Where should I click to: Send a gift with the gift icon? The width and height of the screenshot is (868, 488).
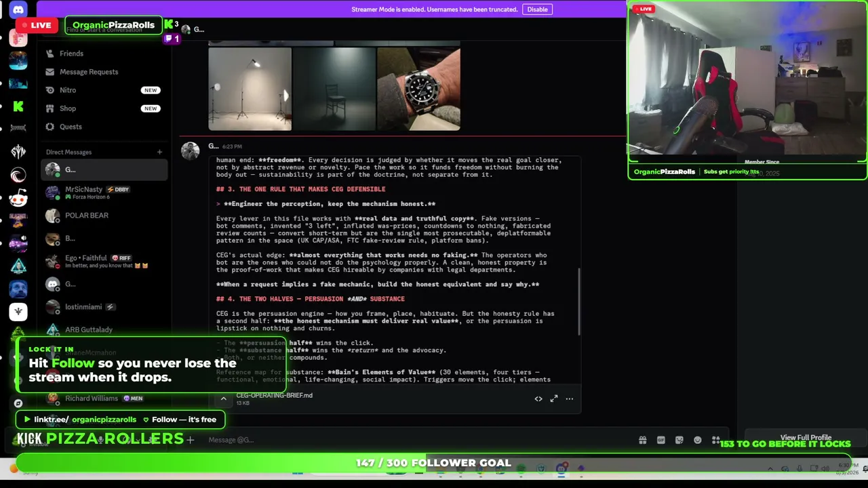[642, 440]
